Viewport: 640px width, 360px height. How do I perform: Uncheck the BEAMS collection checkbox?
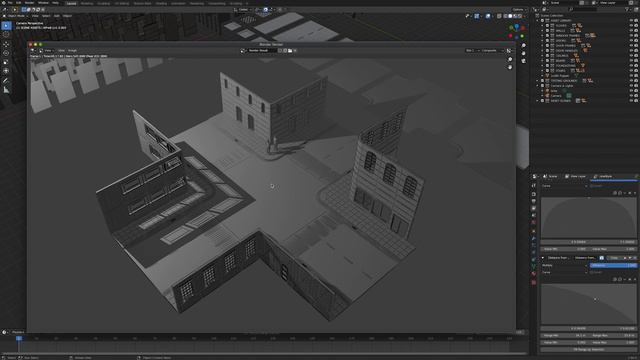[547, 60]
